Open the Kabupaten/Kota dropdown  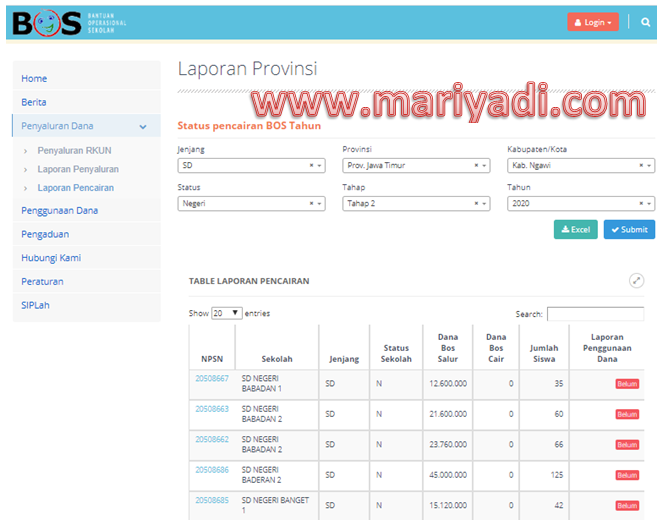click(581, 165)
